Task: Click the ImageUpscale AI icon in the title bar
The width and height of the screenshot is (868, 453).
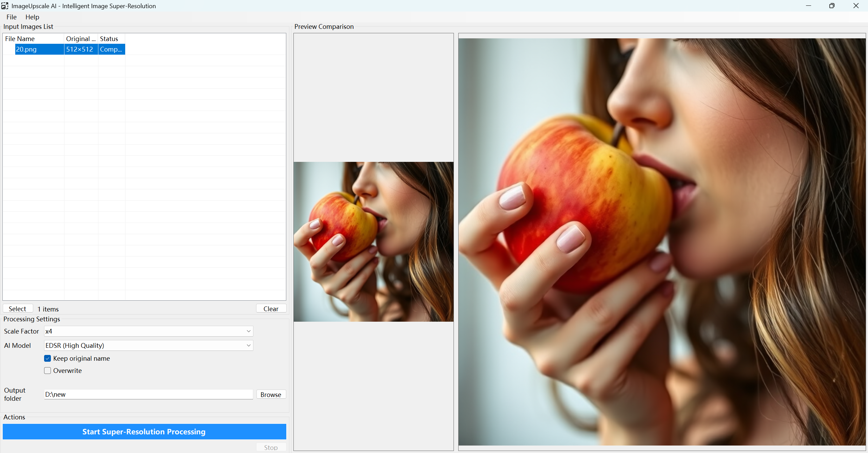Action: click(x=5, y=5)
